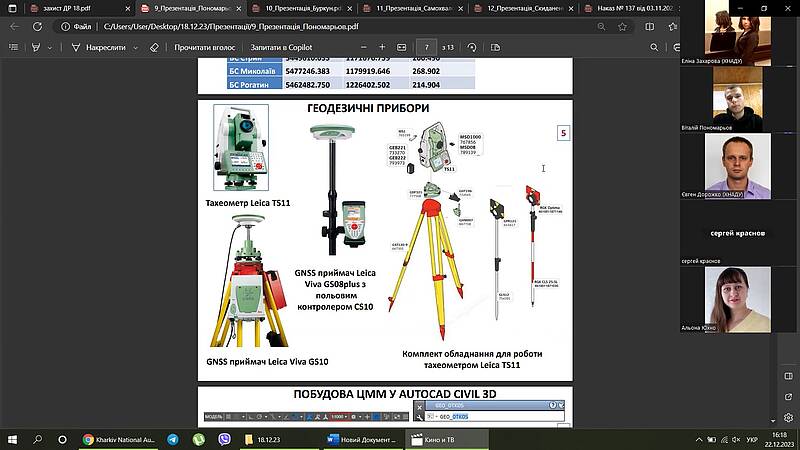
Task: Activate the 'Накреслити' draw tool
Action: (98, 47)
